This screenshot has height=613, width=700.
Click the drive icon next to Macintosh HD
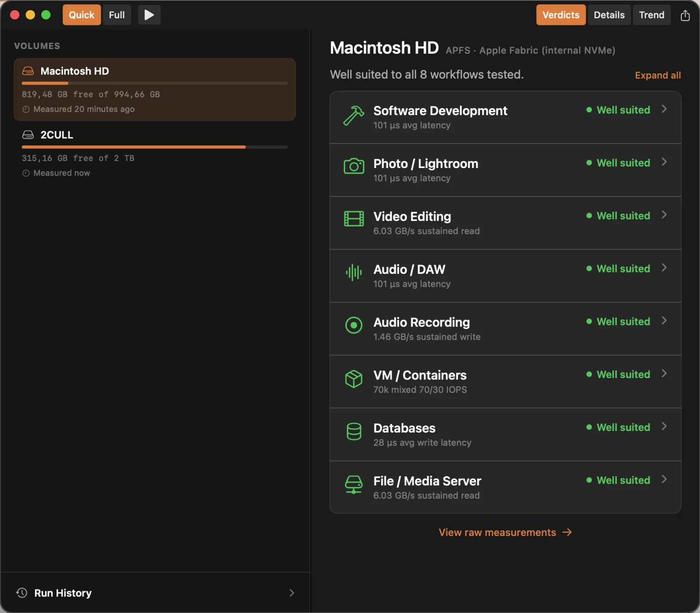point(28,71)
